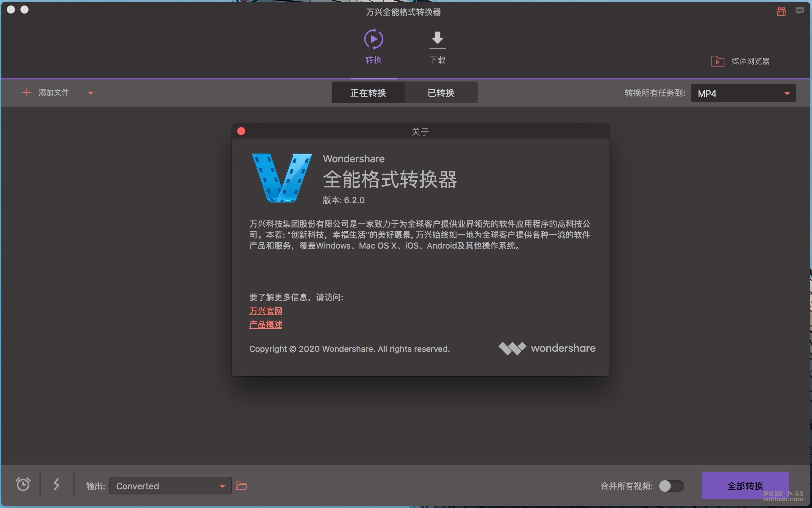Click the 转换所有任务到 label
This screenshot has height=508, width=812.
pyautogui.click(x=655, y=93)
